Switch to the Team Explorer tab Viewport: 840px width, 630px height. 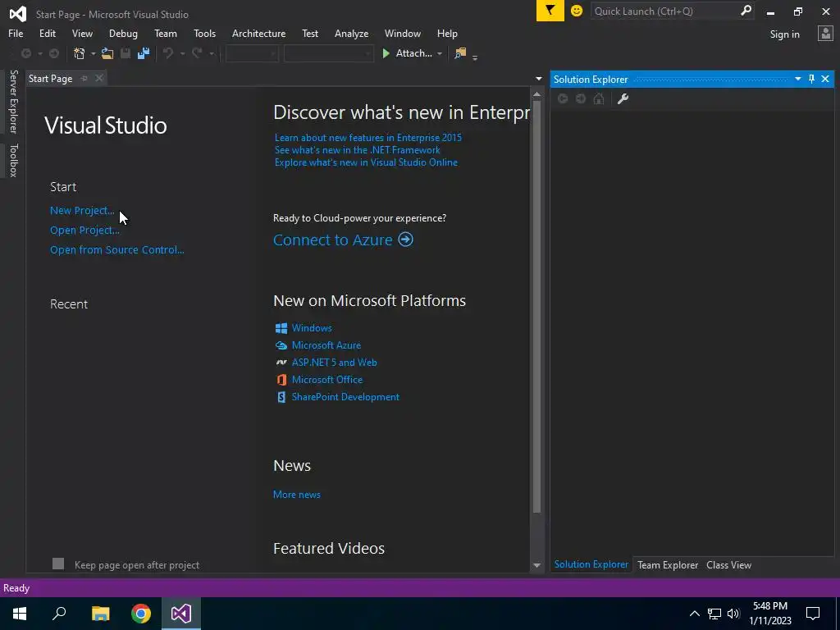coord(668,564)
